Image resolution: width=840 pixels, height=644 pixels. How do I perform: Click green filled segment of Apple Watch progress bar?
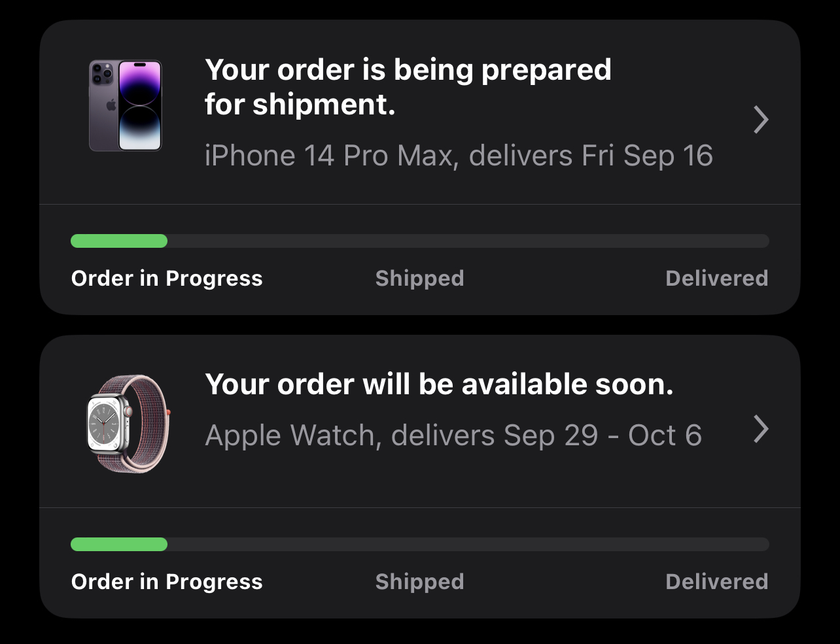[x=118, y=545]
